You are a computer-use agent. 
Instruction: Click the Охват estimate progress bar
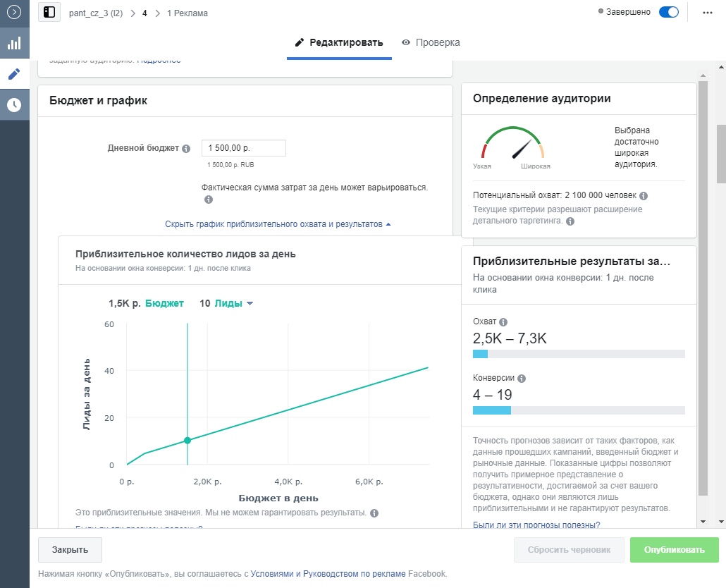[x=579, y=354]
